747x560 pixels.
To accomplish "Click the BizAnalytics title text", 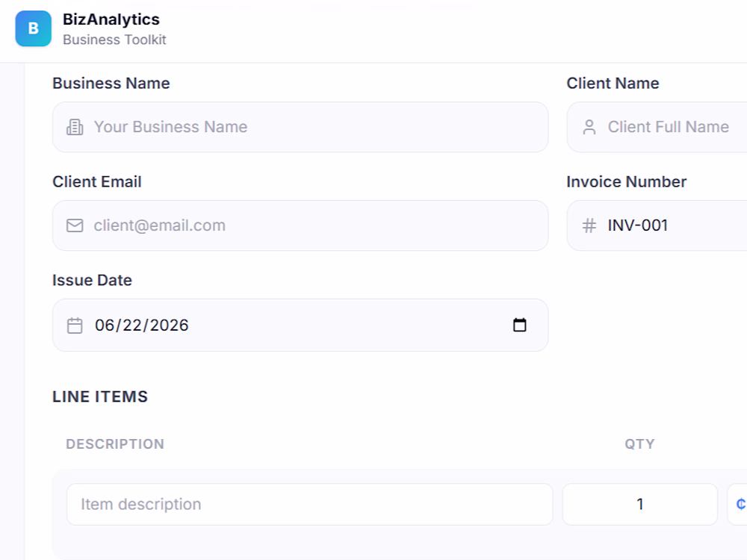I will (111, 19).
